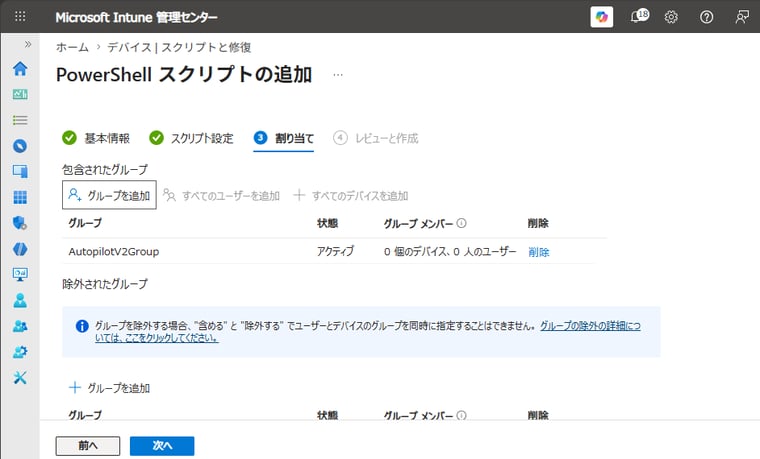Expand the left sidebar with double chevron
This screenshot has height=459, width=760.
click(28, 44)
